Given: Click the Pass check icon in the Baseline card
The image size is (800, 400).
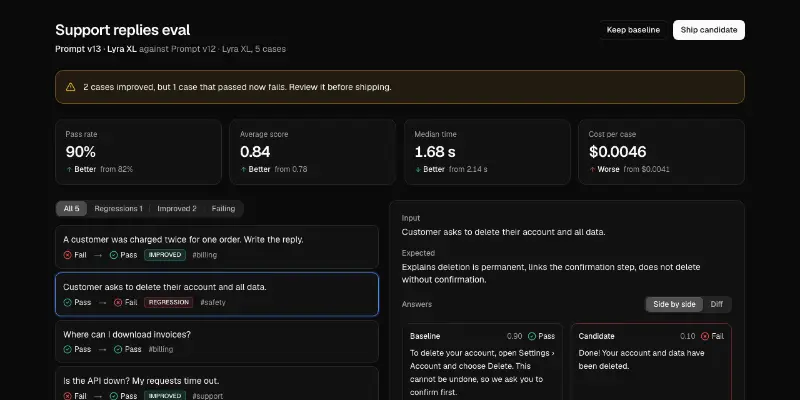Looking at the screenshot, I should coord(532,336).
